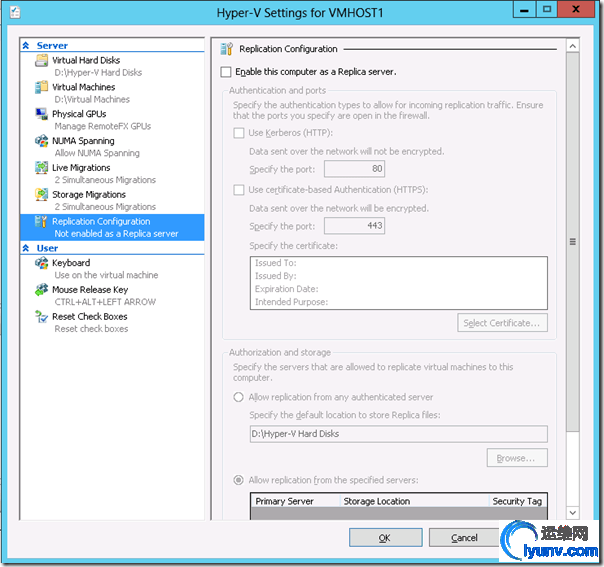Click the Physical GPUs icon
The width and height of the screenshot is (604, 567).
coord(41,114)
